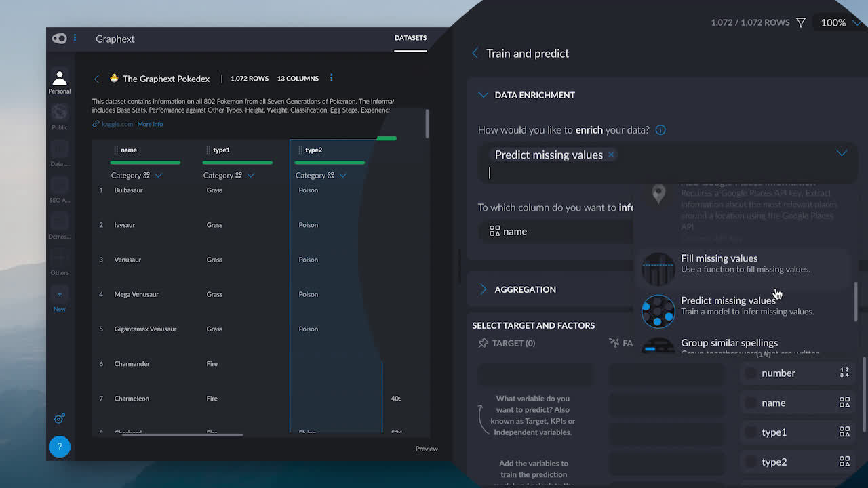
Task: Open the More info link
Action: (150, 124)
